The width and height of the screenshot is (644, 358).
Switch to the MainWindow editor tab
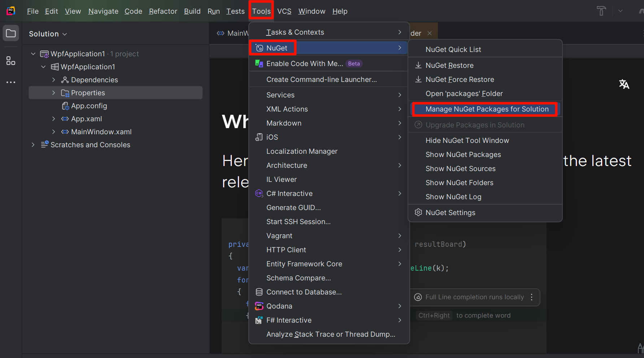click(233, 33)
